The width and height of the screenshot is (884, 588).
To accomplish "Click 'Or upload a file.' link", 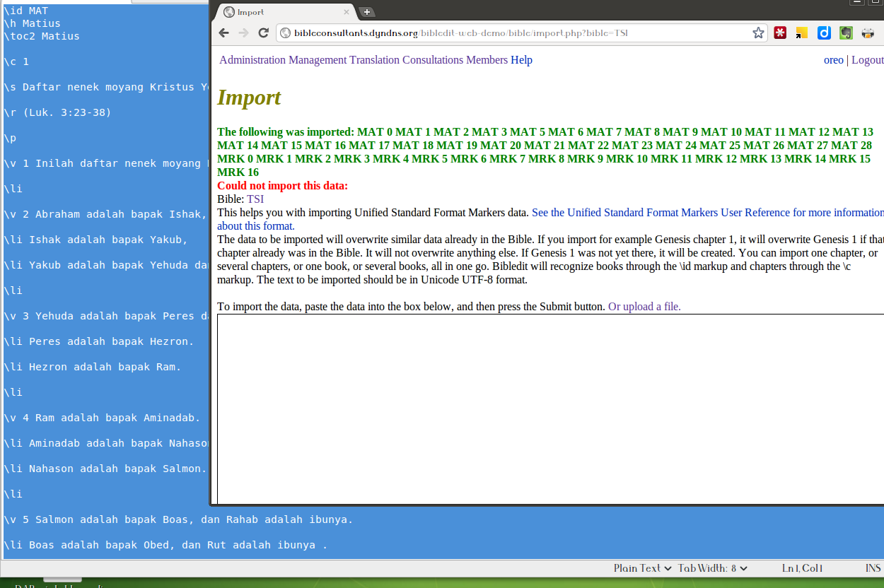I will pos(644,307).
